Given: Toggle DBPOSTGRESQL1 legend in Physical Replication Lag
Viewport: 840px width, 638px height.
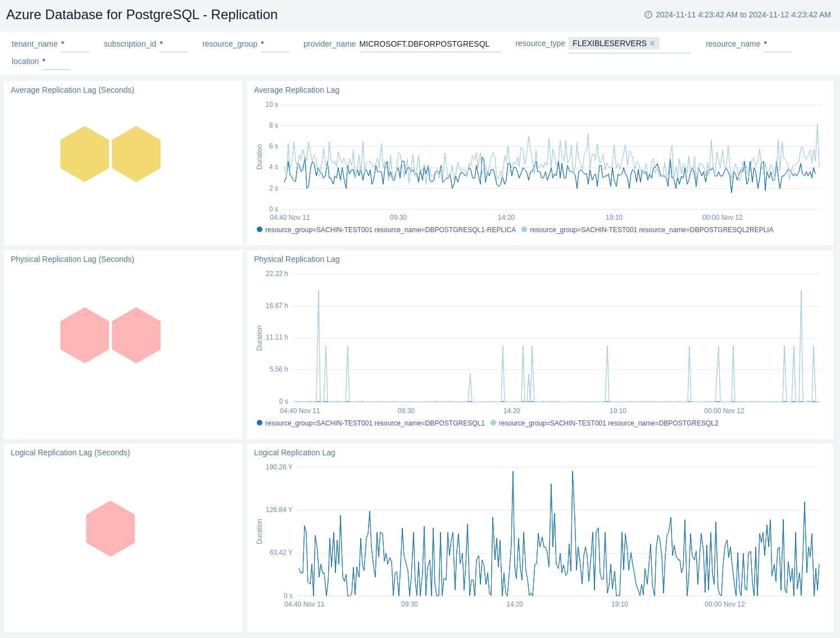Looking at the screenshot, I should (371, 423).
